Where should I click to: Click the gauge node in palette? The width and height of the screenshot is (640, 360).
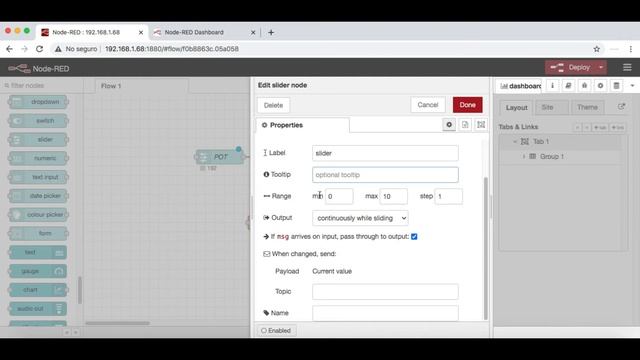point(38,271)
